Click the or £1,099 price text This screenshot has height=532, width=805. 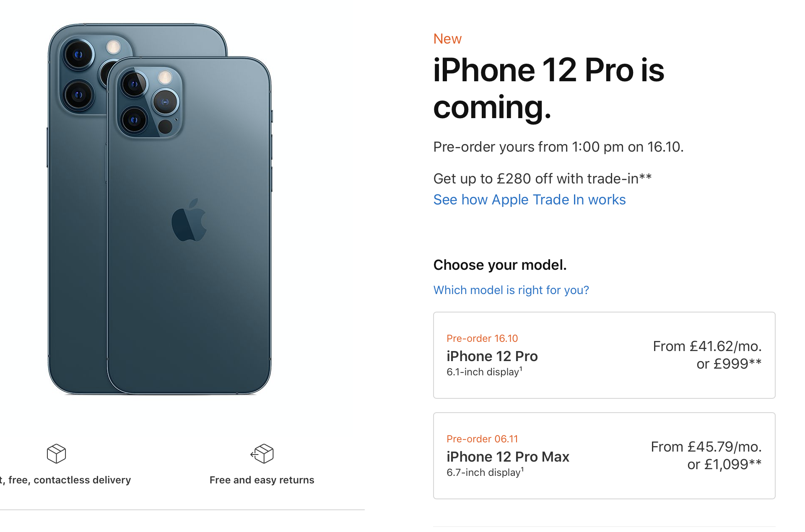click(x=724, y=465)
